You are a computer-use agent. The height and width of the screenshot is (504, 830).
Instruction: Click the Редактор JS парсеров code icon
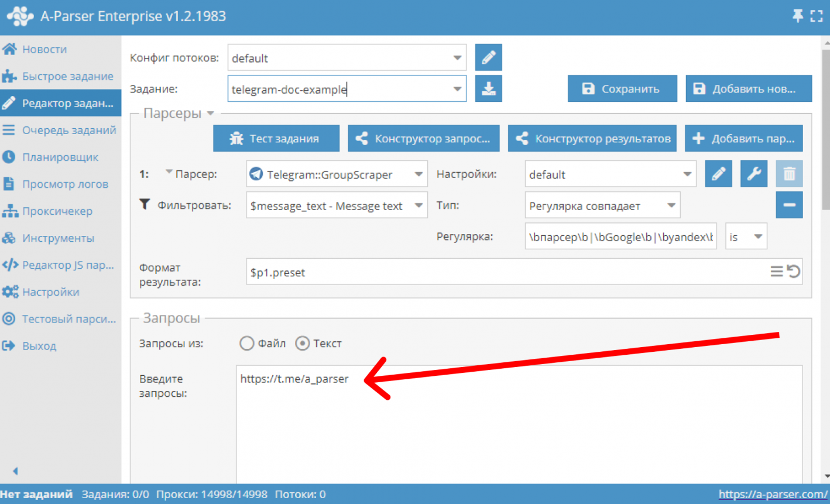10,265
